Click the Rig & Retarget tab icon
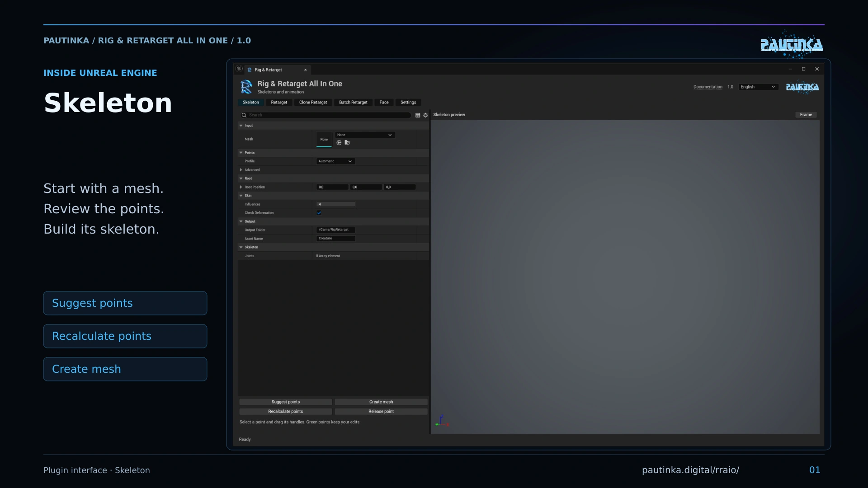The height and width of the screenshot is (488, 868). [x=250, y=70]
